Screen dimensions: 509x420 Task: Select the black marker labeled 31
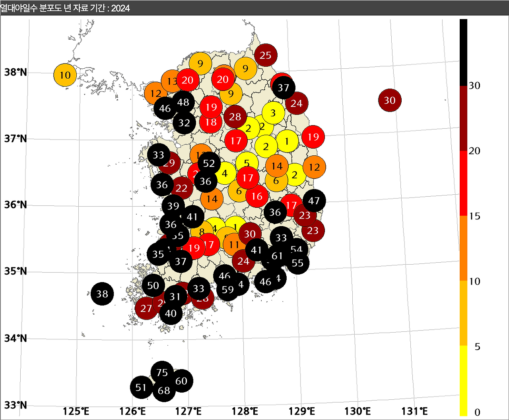pos(175,296)
